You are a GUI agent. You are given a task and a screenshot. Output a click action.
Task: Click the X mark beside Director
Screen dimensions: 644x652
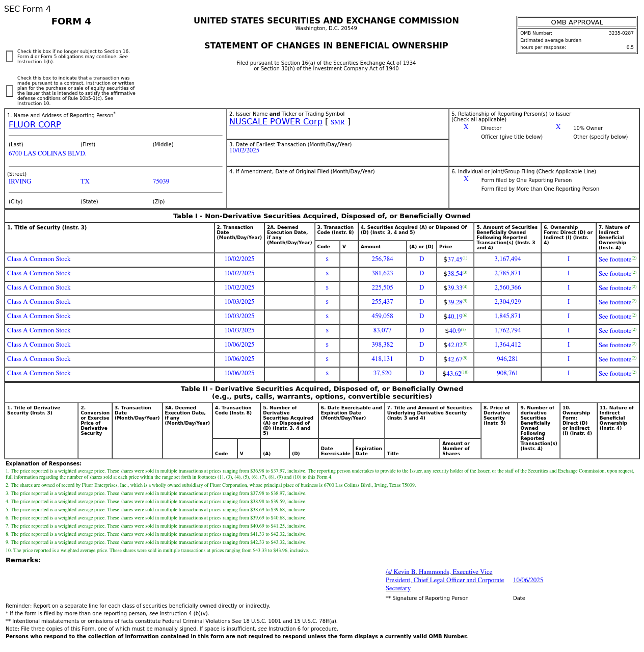[x=466, y=127]
